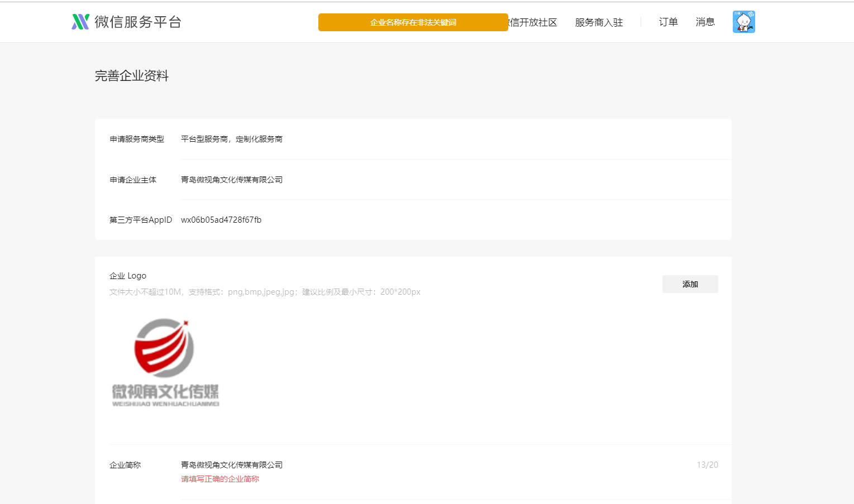
Task: Click the WeChat Service Platform logo icon
Action: pyautogui.click(x=80, y=22)
